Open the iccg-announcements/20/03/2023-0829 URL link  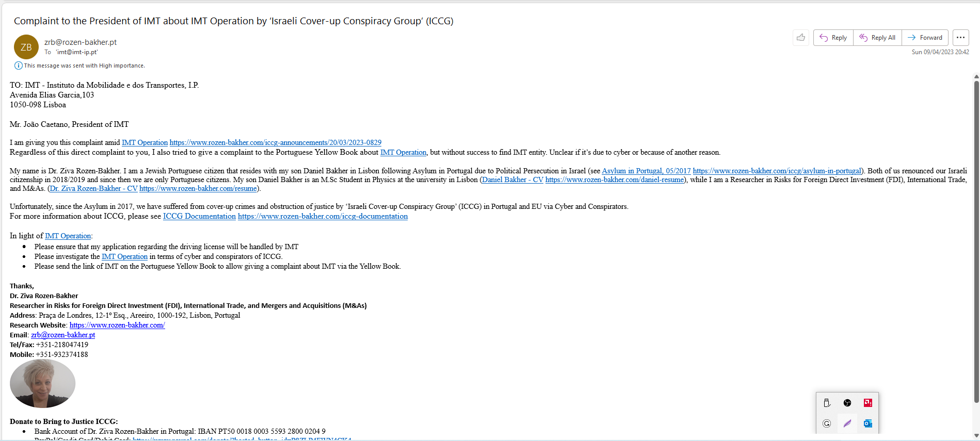[276, 142]
